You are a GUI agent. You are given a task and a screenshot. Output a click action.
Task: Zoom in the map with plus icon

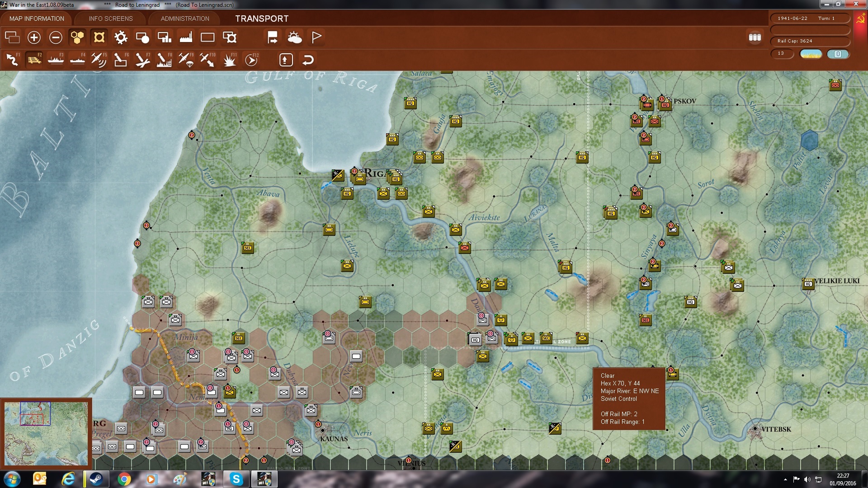(x=34, y=38)
